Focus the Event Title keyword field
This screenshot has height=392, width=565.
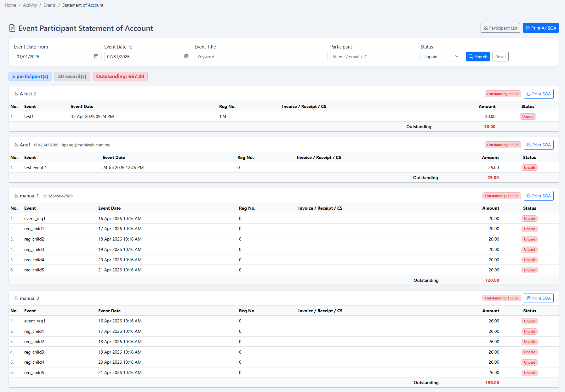coord(261,57)
